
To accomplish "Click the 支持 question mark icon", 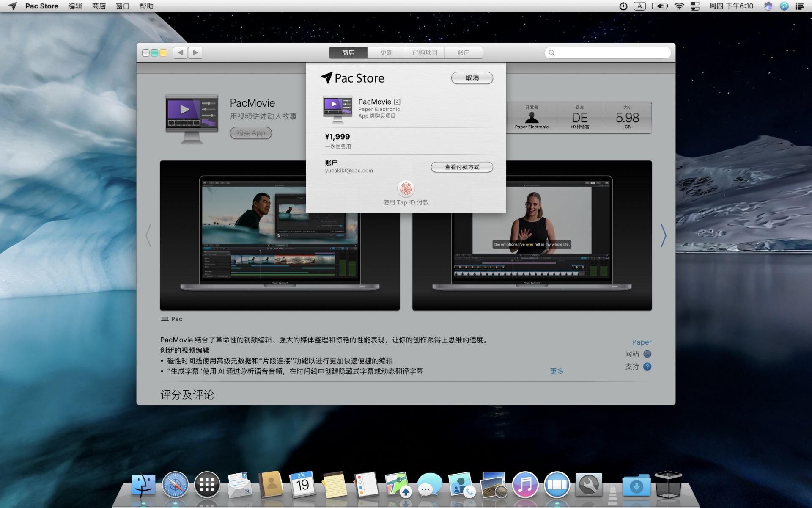I will pyautogui.click(x=647, y=367).
